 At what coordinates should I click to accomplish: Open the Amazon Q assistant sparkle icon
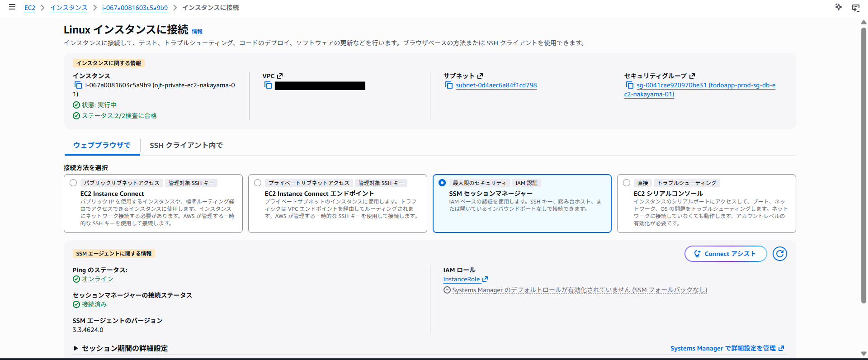pyautogui.click(x=839, y=7)
